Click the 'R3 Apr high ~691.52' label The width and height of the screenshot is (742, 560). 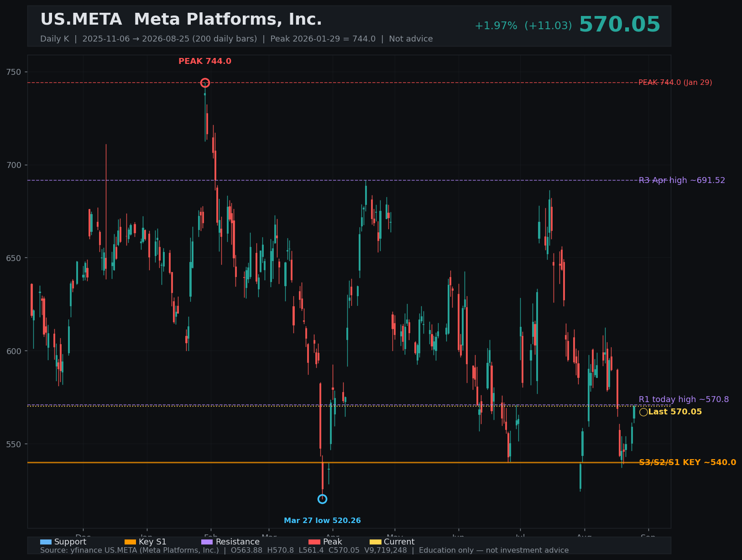point(682,180)
